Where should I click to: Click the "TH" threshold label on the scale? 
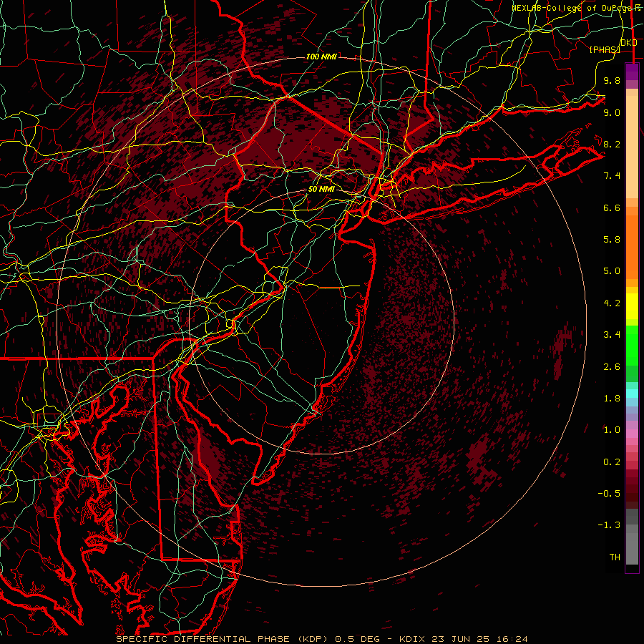(615, 557)
